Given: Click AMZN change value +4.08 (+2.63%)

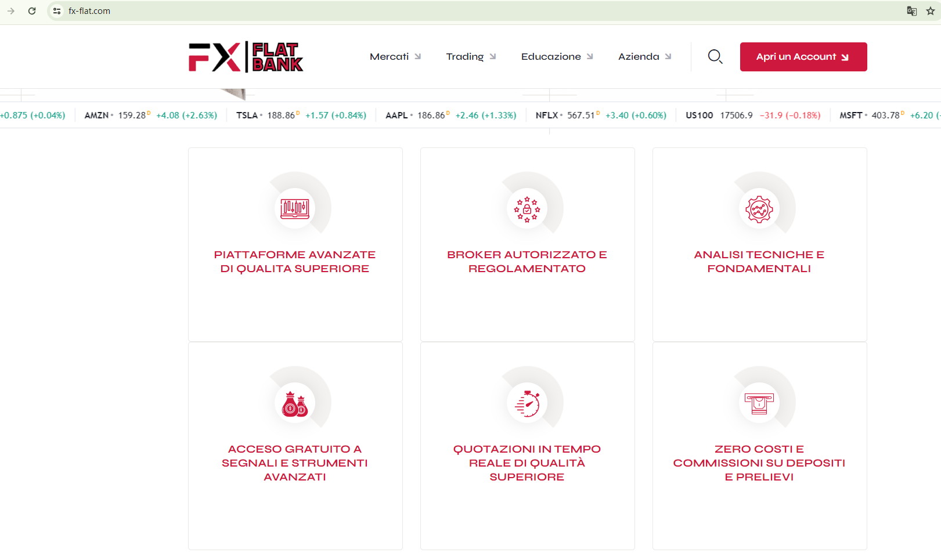Looking at the screenshot, I should click(187, 115).
